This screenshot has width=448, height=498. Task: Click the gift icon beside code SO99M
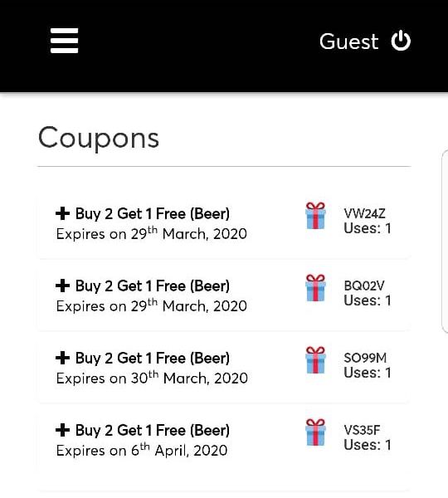click(x=315, y=360)
